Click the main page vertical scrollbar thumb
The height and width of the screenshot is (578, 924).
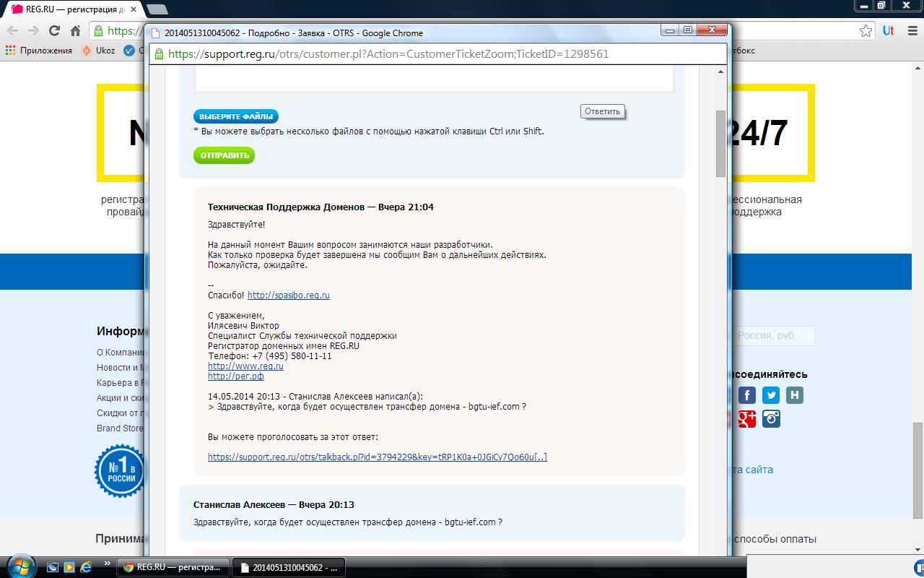click(918, 470)
